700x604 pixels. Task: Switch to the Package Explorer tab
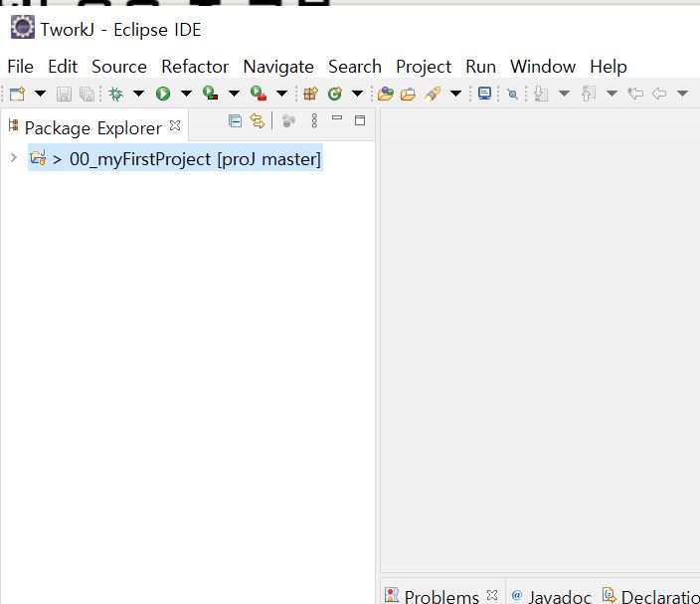pos(92,127)
